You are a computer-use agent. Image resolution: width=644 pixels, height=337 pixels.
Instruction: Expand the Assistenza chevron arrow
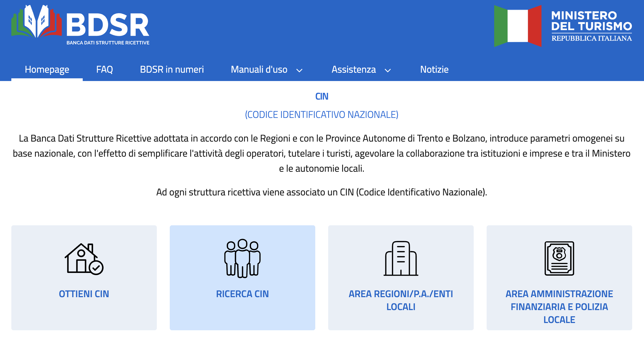(387, 71)
